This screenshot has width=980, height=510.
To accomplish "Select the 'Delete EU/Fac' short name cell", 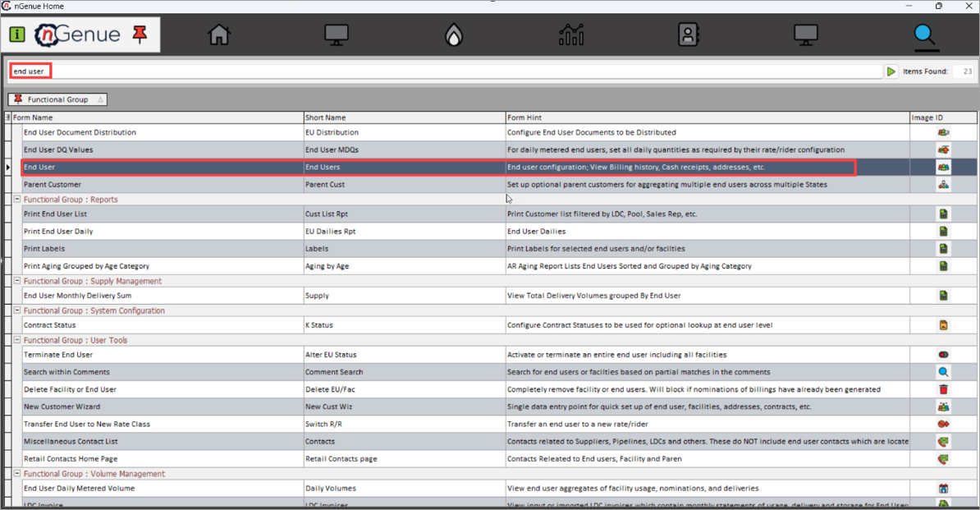I will (405, 389).
